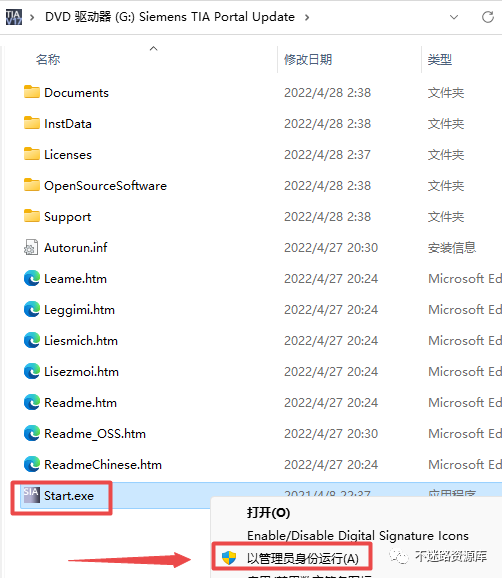Image resolution: width=502 pixels, height=578 pixels.
Task: Click the Edge icon beside Leame.htm
Action: [x=32, y=278]
